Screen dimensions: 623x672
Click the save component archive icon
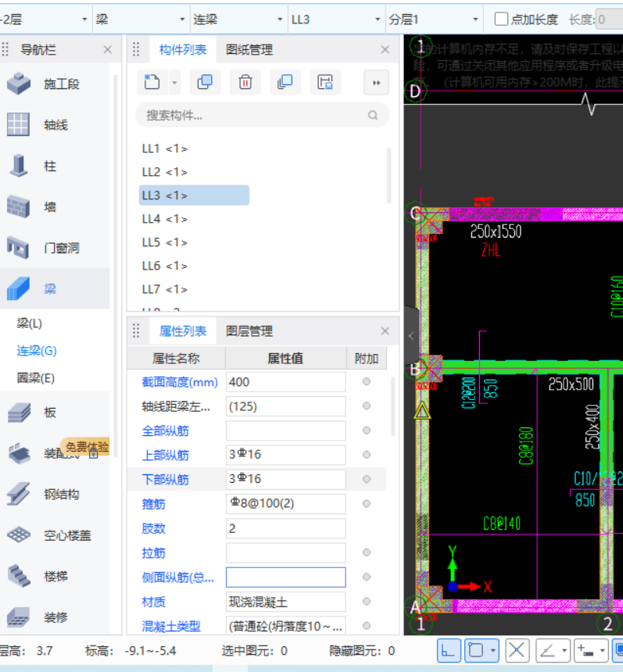point(325,82)
